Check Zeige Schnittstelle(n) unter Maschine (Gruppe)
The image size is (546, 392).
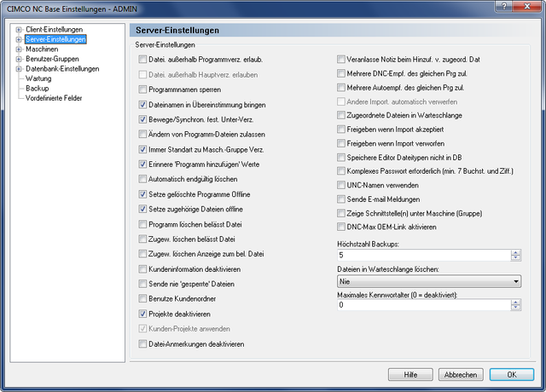coord(341,213)
